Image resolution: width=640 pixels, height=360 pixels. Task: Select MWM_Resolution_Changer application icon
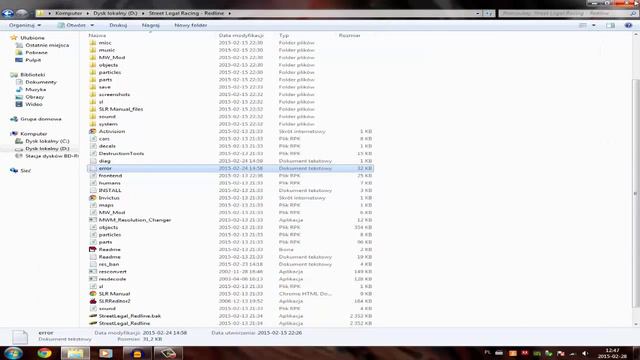93,220
